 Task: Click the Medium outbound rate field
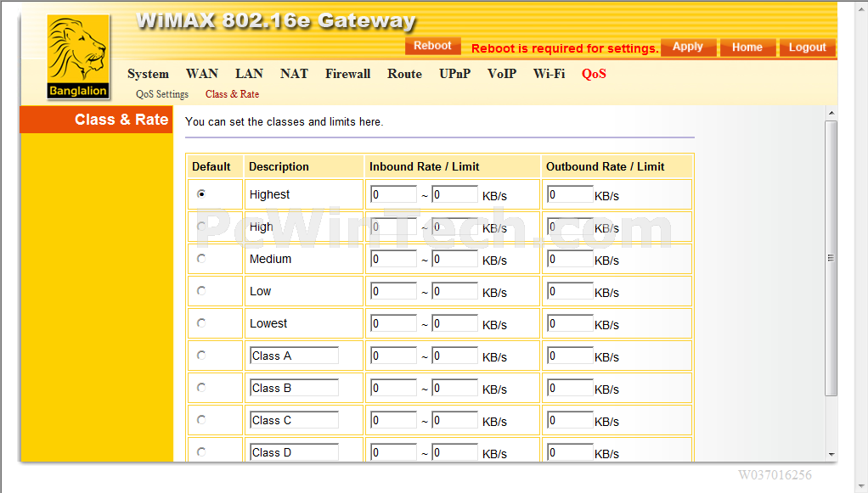pyautogui.click(x=570, y=259)
